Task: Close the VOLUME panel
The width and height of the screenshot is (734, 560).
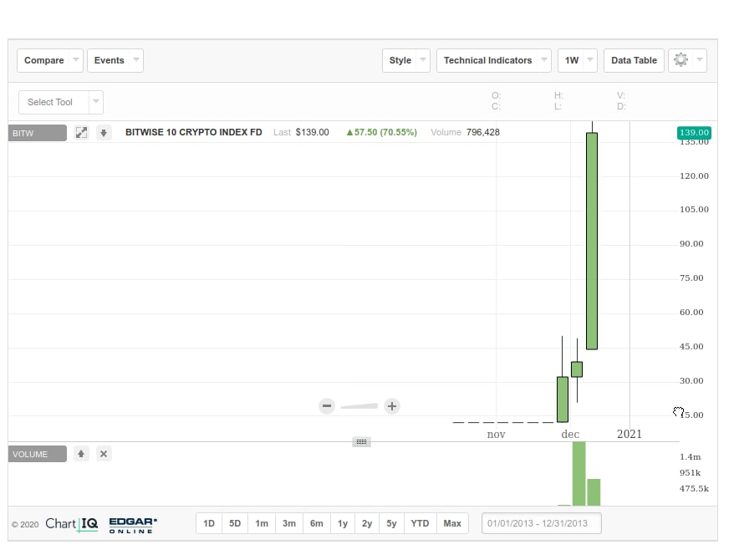Action: [104, 454]
